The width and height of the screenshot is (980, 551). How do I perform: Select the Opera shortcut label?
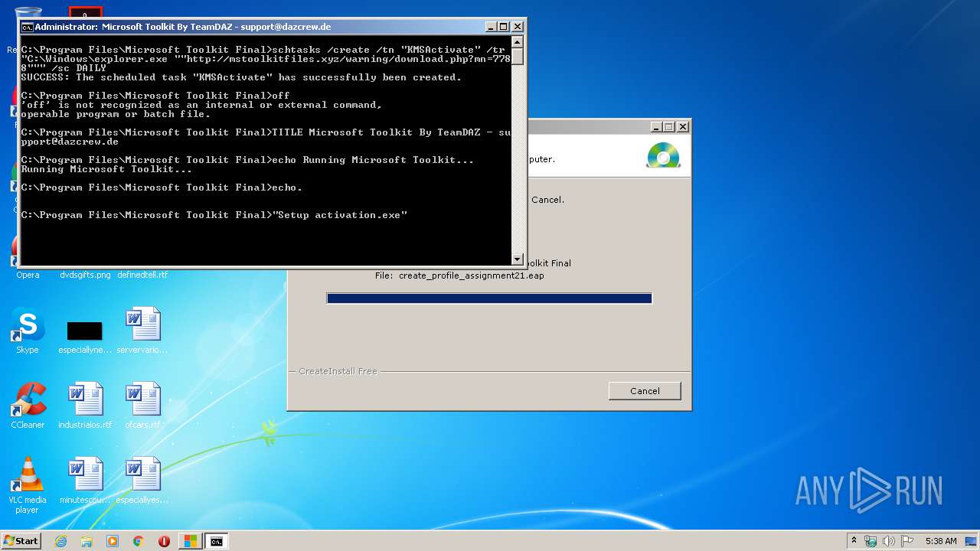point(28,275)
